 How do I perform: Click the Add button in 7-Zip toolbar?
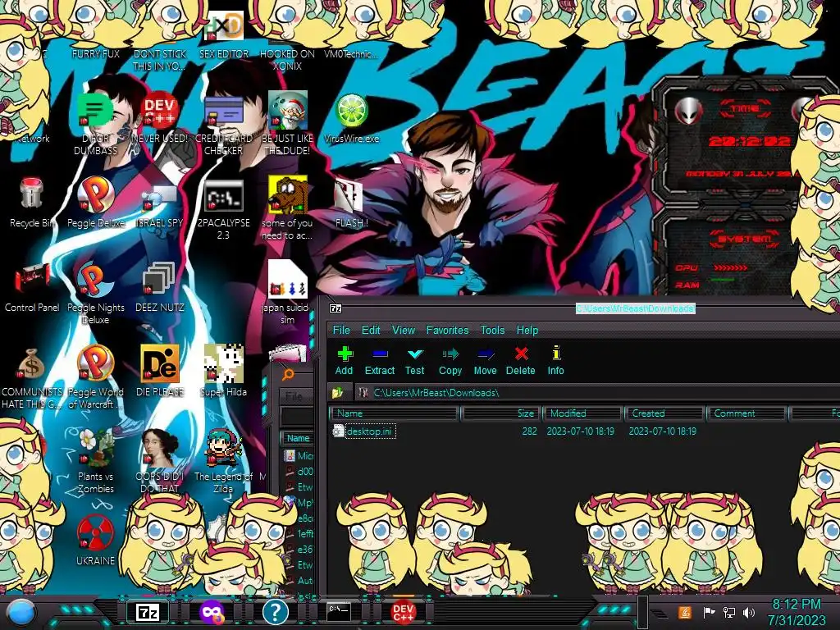point(345,361)
